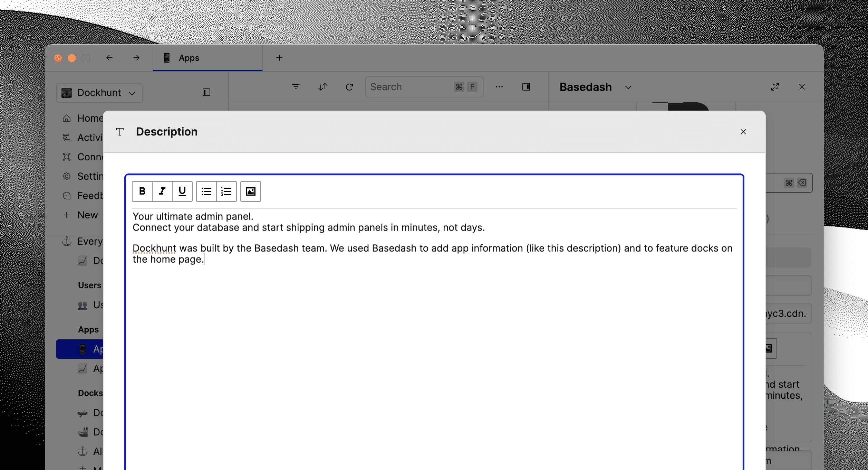Click the insert image icon
The height and width of the screenshot is (470, 868).
(x=250, y=191)
